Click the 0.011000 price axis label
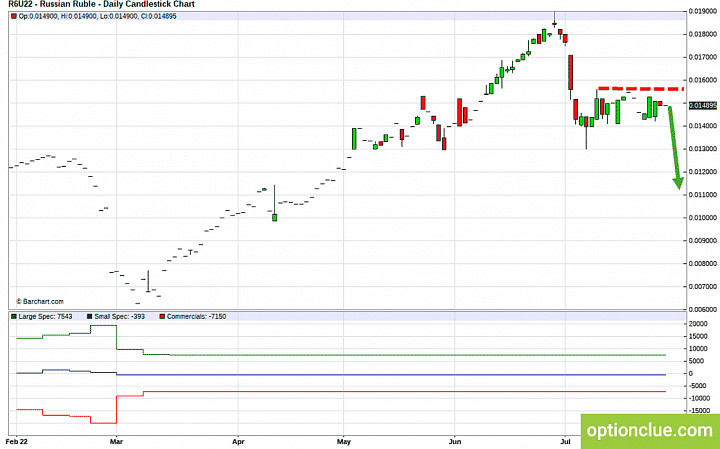 [703, 195]
